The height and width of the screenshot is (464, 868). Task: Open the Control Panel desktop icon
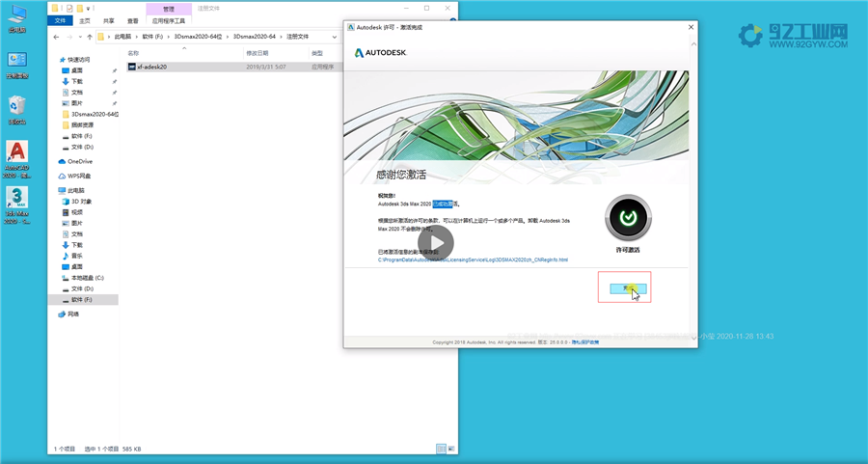click(x=17, y=65)
